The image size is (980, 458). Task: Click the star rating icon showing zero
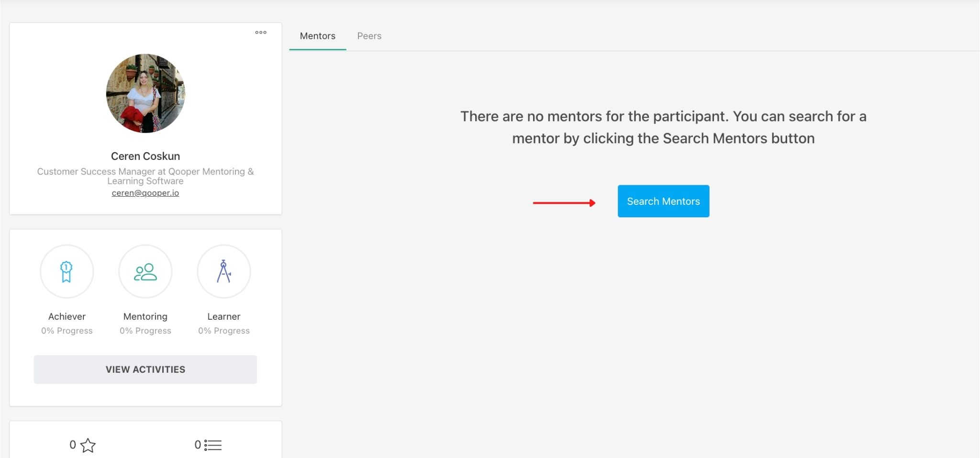pos(88,445)
